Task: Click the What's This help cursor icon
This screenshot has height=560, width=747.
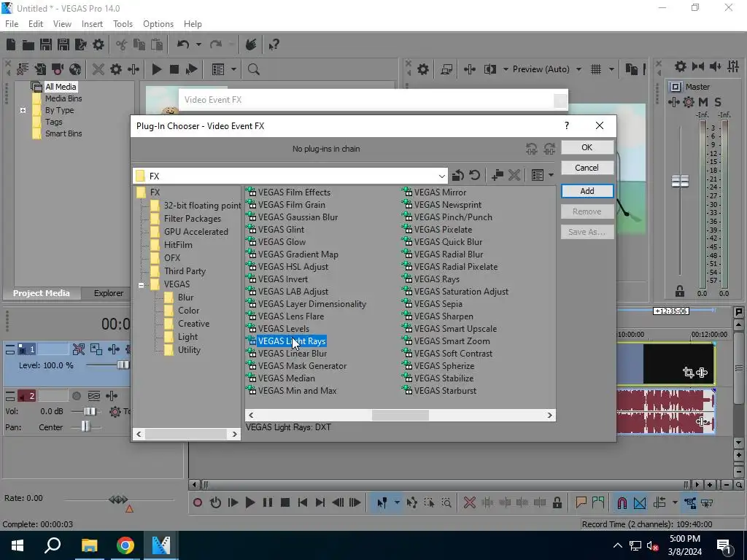Action: tap(274, 44)
